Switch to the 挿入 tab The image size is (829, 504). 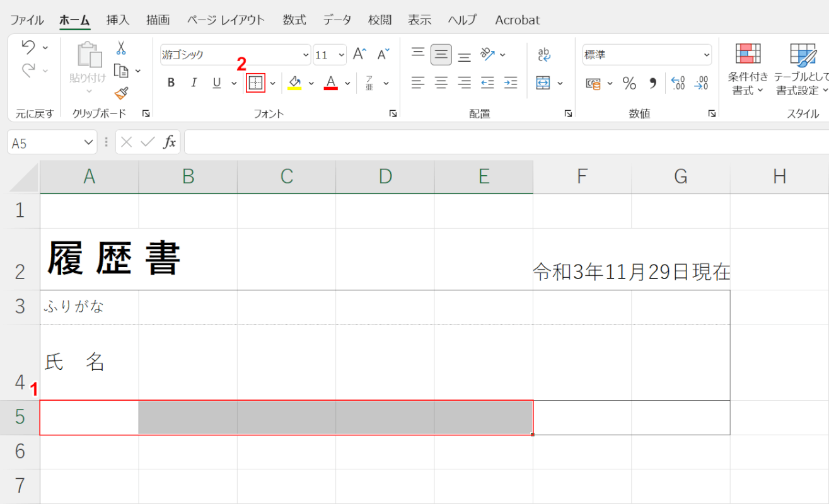click(x=118, y=20)
